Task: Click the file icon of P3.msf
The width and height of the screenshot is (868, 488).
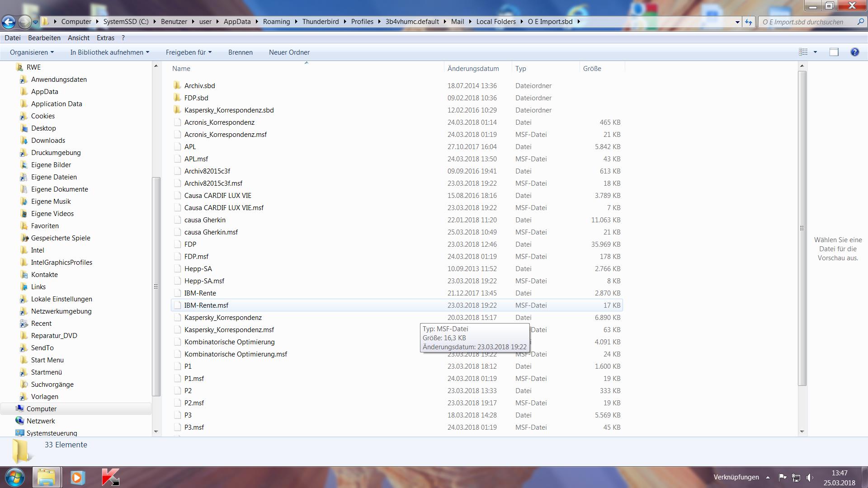Action: coord(177,427)
